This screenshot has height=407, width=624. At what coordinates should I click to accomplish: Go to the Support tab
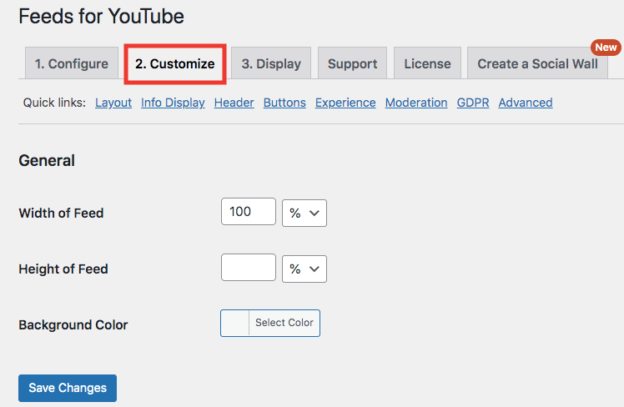[x=352, y=63]
